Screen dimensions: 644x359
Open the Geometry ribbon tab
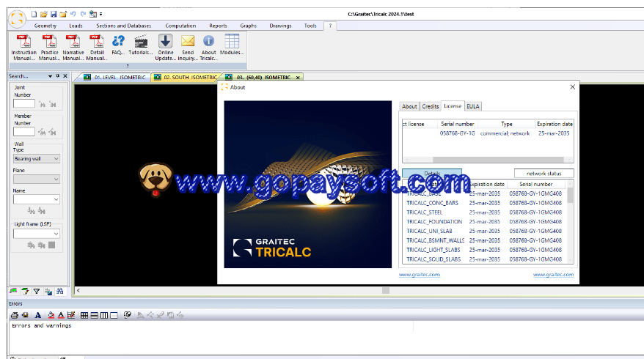tap(45, 26)
